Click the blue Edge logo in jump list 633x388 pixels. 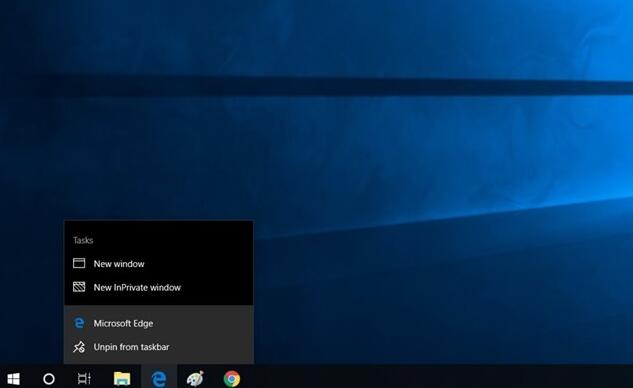(79, 323)
